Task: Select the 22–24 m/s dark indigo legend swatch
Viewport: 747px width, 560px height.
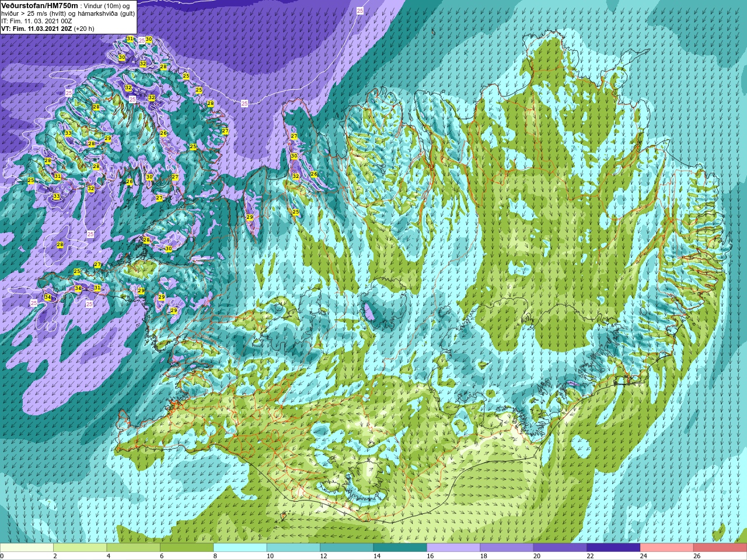Action: 613,548
